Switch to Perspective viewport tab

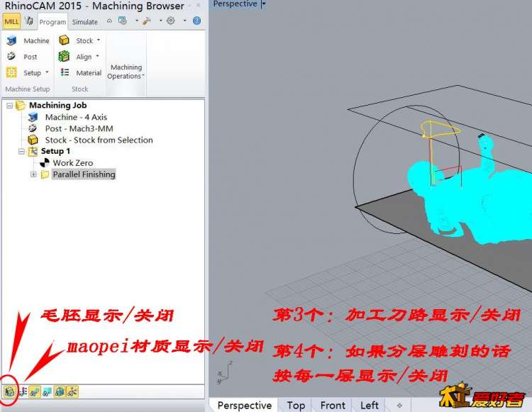tap(244, 405)
